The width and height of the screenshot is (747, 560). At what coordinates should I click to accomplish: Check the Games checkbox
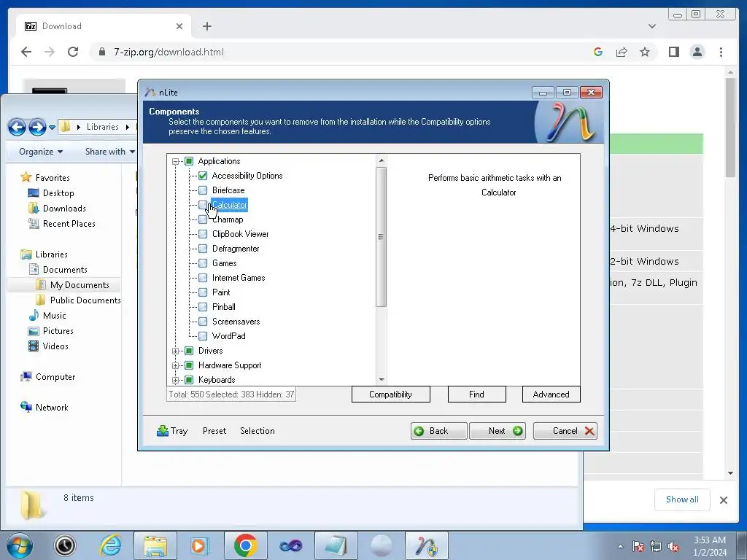click(x=203, y=262)
